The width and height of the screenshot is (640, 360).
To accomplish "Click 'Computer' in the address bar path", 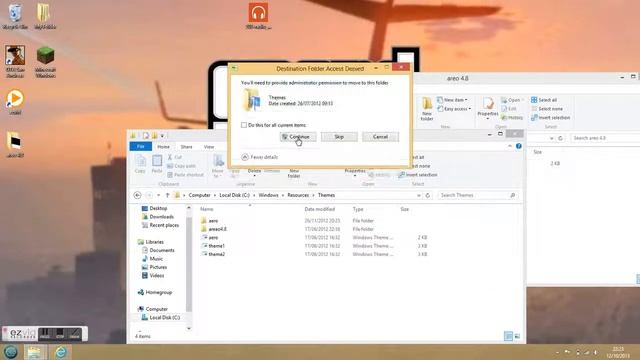I will pyautogui.click(x=199, y=196).
